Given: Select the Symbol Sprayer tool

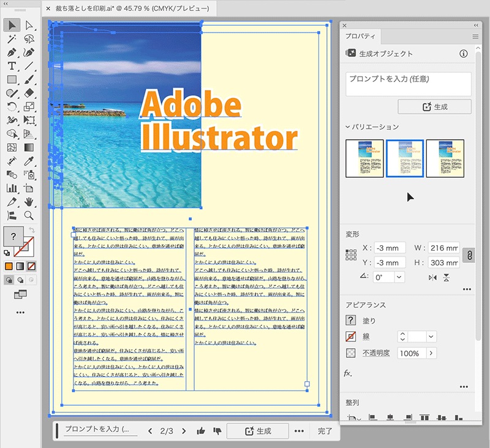Looking at the screenshot, I should coord(29,175).
